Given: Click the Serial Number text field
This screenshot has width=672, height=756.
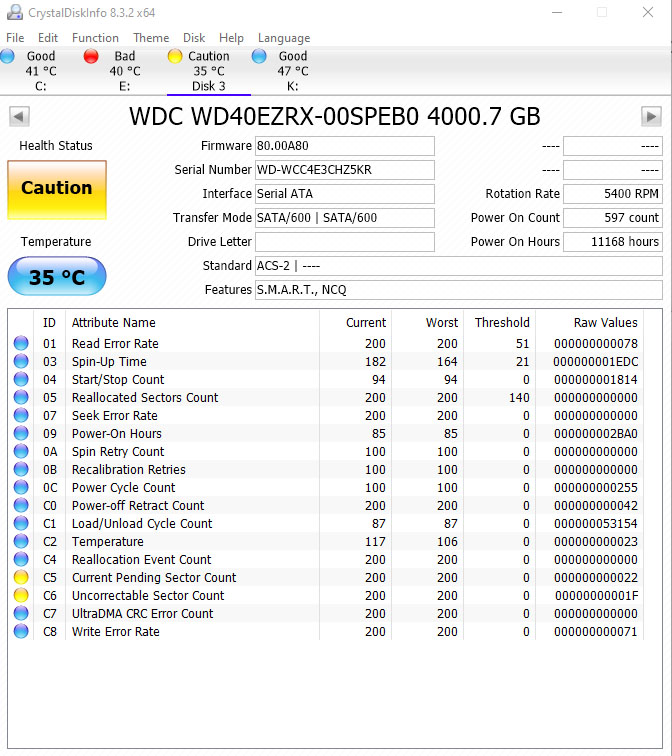Looking at the screenshot, I should pyautogui.click(x=344, y=170).
